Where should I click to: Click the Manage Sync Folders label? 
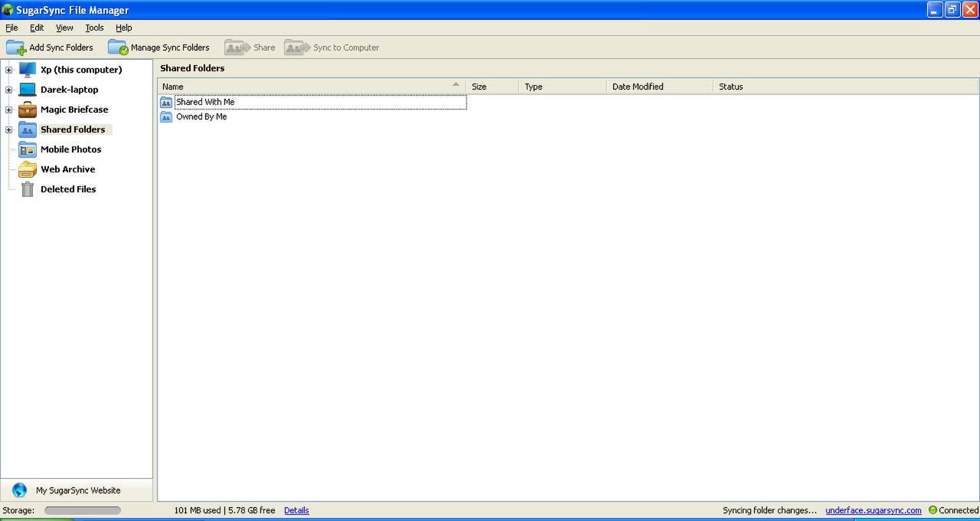pyautogui.click(x=170, y=48)
